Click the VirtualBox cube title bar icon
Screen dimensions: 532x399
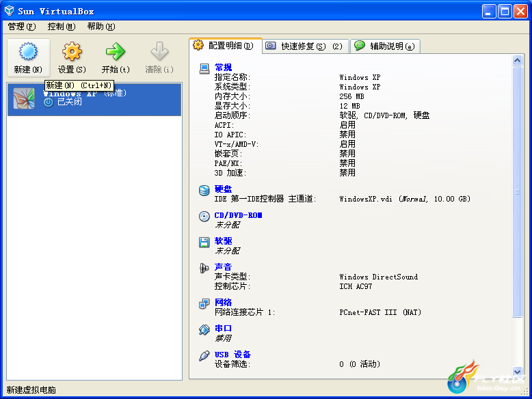click(x=9, y=11)
